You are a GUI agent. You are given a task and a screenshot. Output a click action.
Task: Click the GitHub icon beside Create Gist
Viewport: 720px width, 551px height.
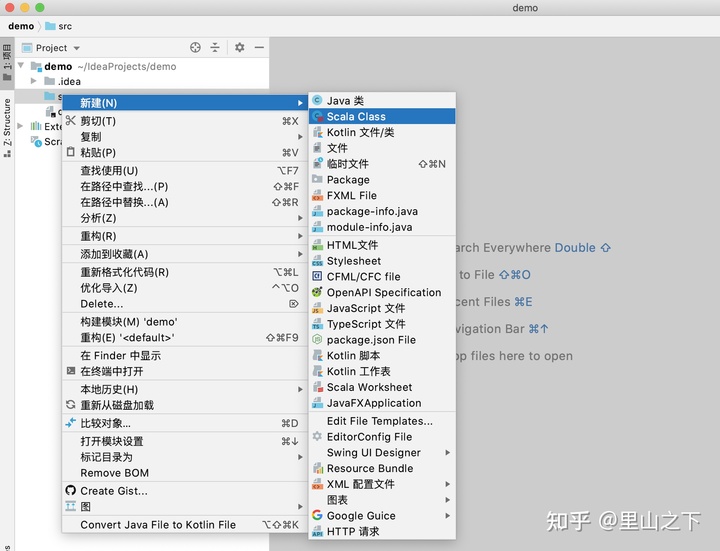pos(70,490)
